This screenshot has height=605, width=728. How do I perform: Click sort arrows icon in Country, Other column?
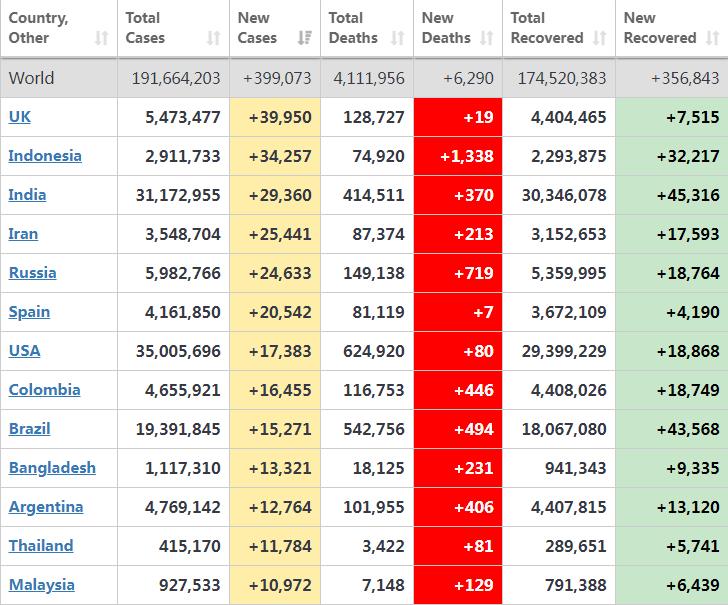click(x=101, y=38)
